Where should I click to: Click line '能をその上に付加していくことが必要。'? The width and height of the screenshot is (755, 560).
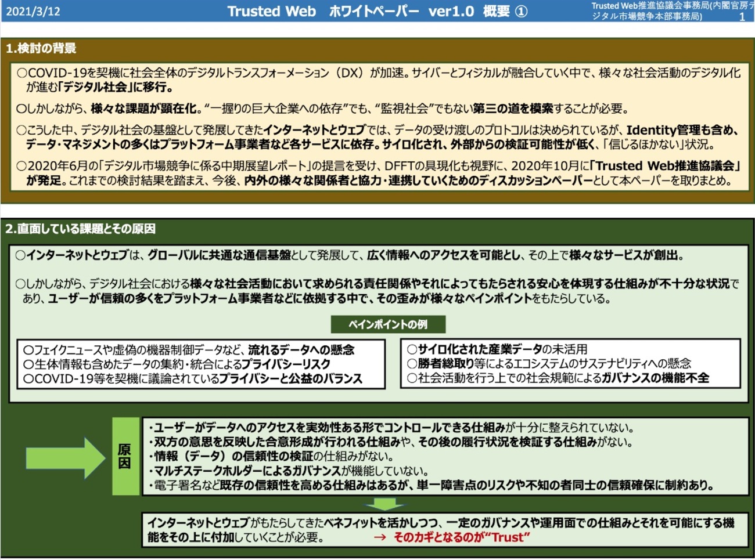235,537
